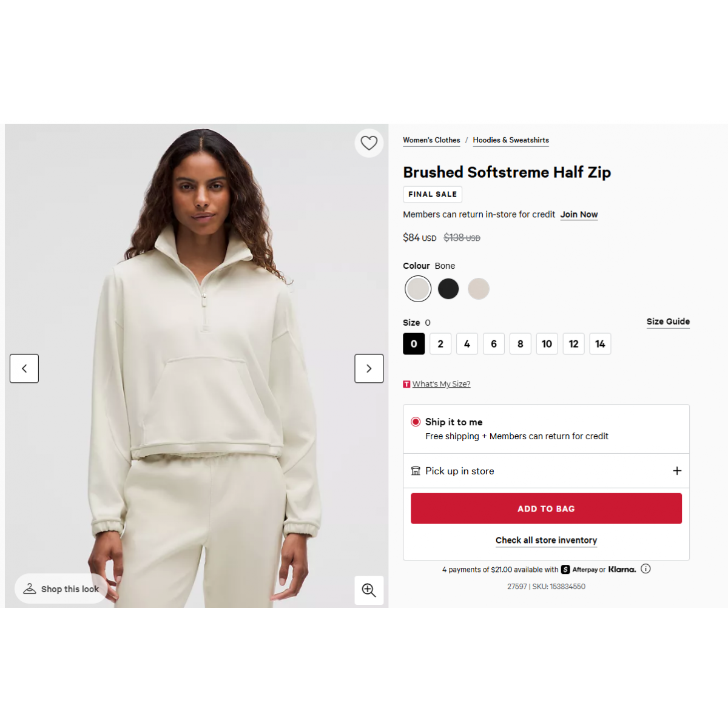
Task: Click the True Fit icon beside What's My Size
Action: 406,384
